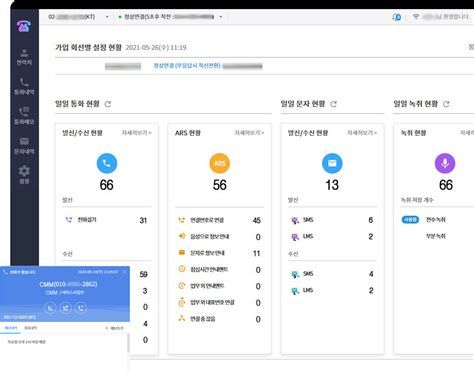This screenshot has width=474, height=373.
Task: Expand the 정상연결 status dropdown in top bar
Action: 221,17
